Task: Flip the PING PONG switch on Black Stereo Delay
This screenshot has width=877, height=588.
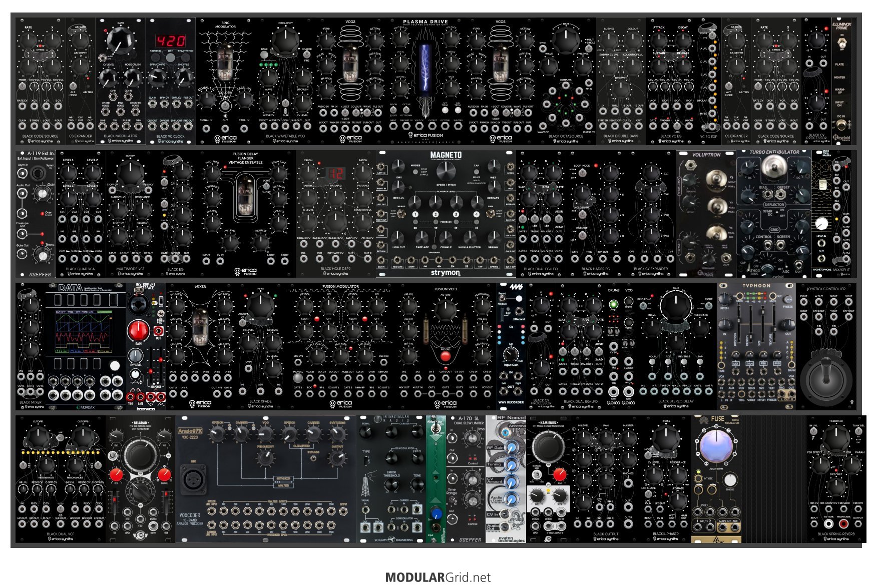Action: (643, 306)
